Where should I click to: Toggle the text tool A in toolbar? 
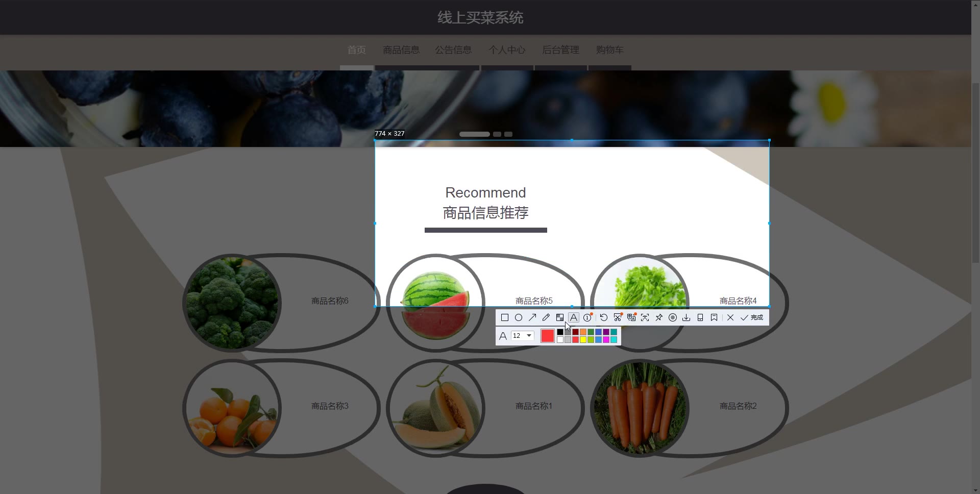point(574,317)
